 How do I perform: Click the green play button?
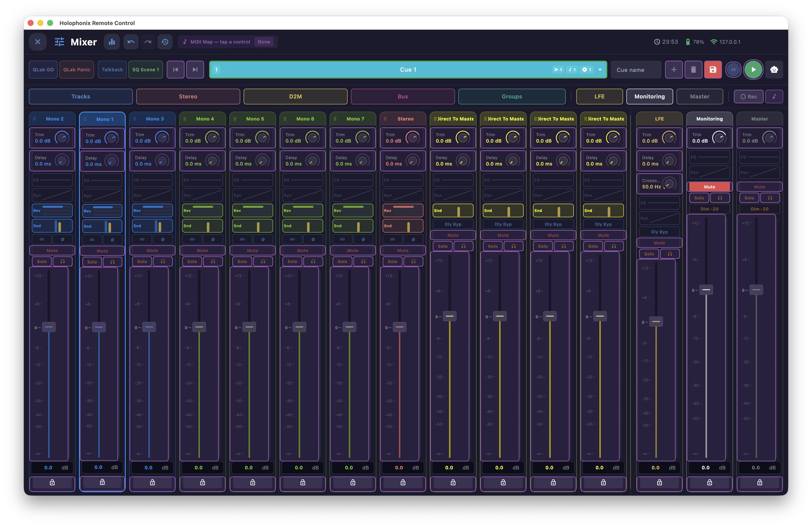pyautogui.click(x=753, y=70)
